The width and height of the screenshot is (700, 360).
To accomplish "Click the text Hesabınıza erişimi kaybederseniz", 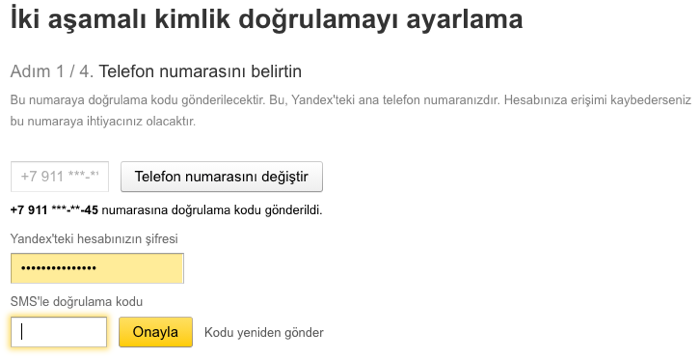I will click(x=597, y=100).
